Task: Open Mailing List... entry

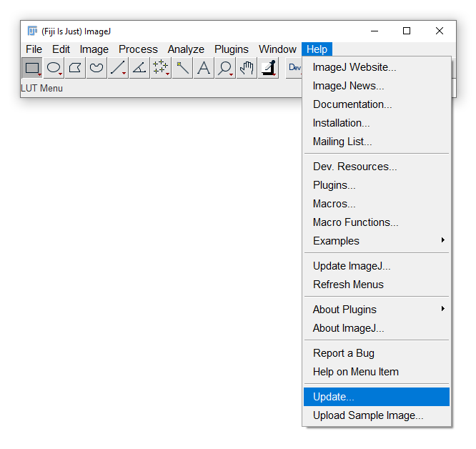Action: (x=377, y=142)
